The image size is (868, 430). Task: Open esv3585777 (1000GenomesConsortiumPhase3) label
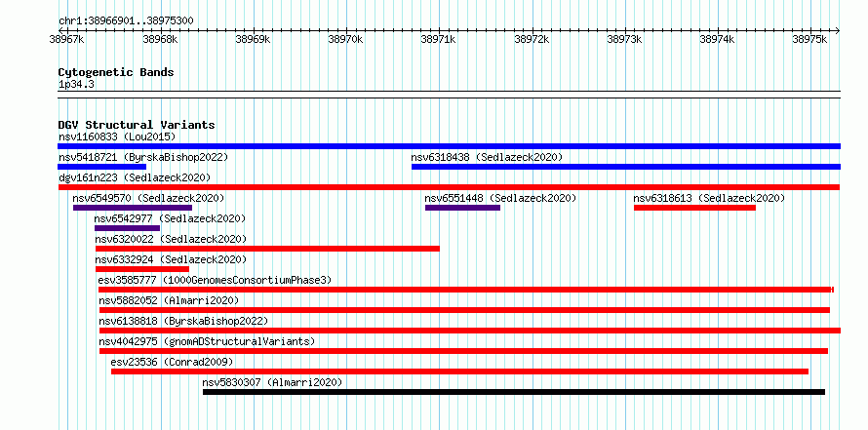pyautogui.click(x=215, y=280)
